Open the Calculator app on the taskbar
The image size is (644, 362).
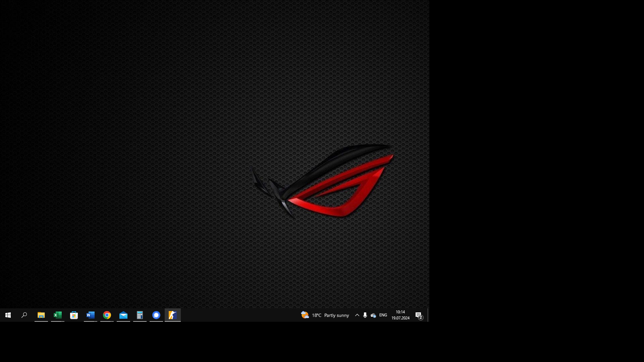140,315
